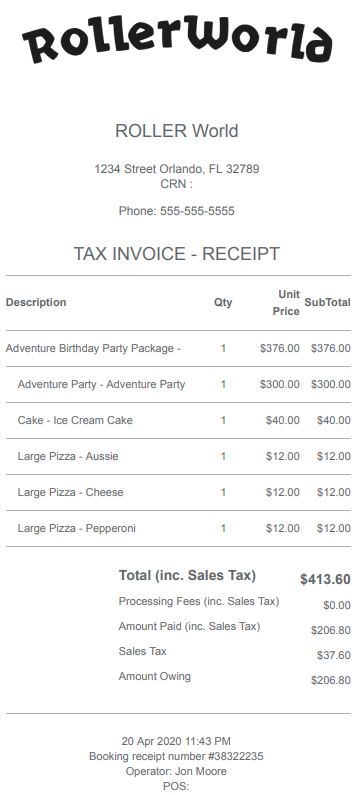Click the phone number 555-555-5555
Viewport: 361px width, 795px height.
[197, 211]
